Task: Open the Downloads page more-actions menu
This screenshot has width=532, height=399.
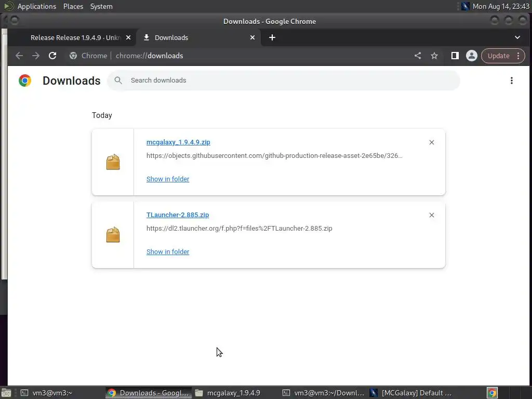Action: click(x=512, y=81)
